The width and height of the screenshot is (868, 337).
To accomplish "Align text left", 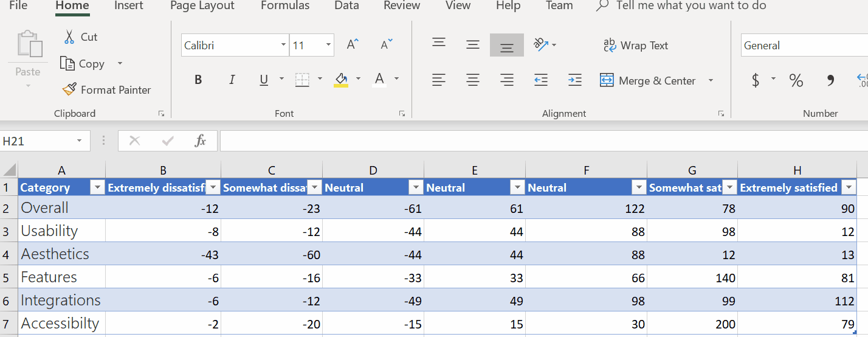I will (439, 80).
